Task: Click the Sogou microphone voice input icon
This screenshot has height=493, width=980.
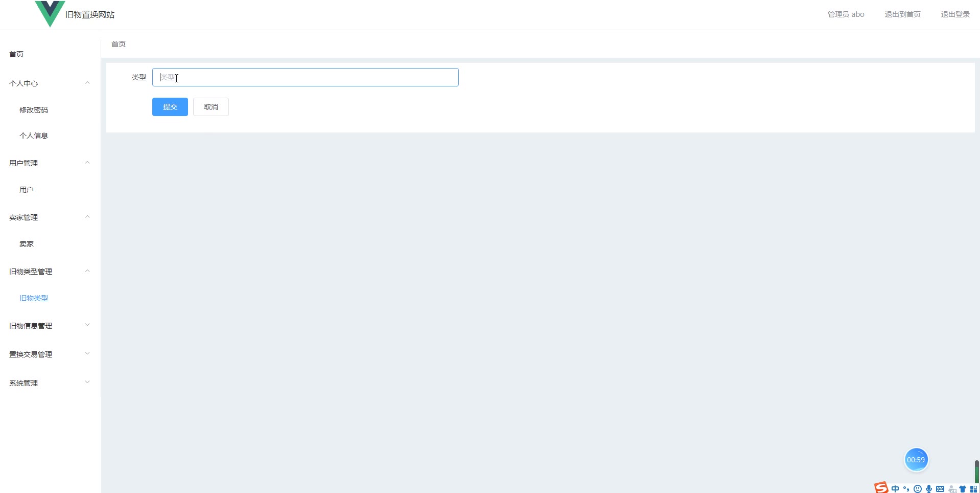Action: click(x=929, y=489)
